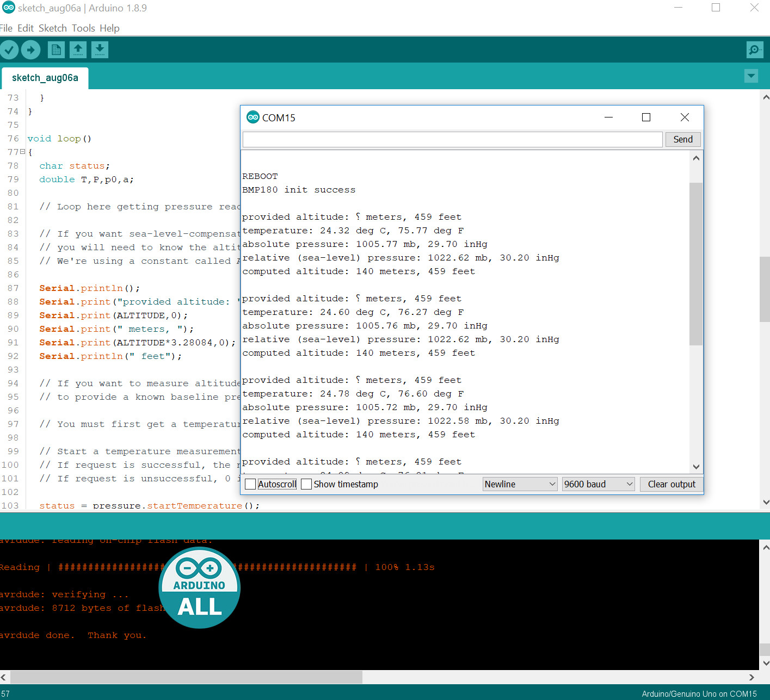Click 'BMP180 init success' in serial output
770x700 pixels.
pos(299,190)
